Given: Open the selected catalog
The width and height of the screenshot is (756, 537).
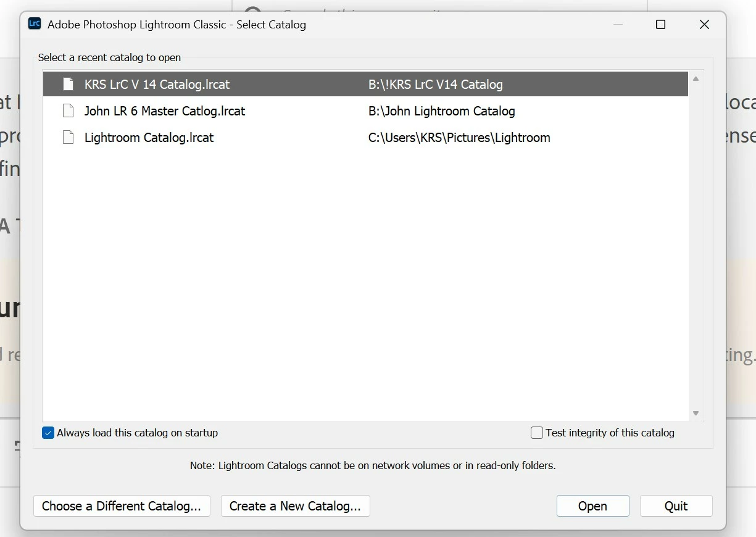Looking at the screenshot, I should pyautogui.click(x=592, y=506).
